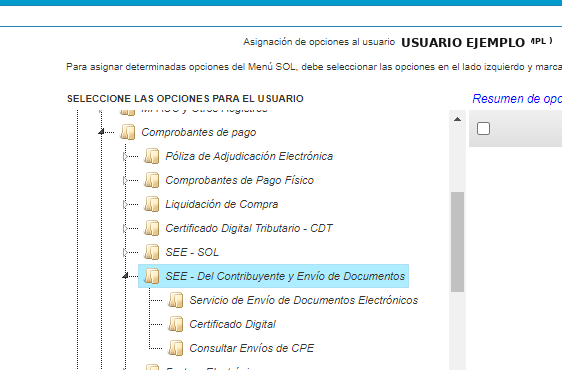Select Comprobantes de Pago Físico label
The height and width of the screenshot is (370, 562).
(239, 180)
